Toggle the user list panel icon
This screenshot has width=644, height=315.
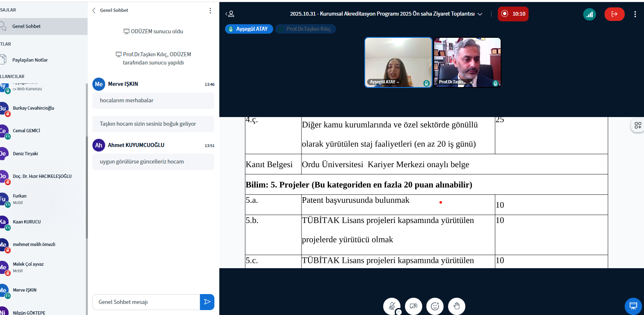pyautogui.click(x=230, y=14)
